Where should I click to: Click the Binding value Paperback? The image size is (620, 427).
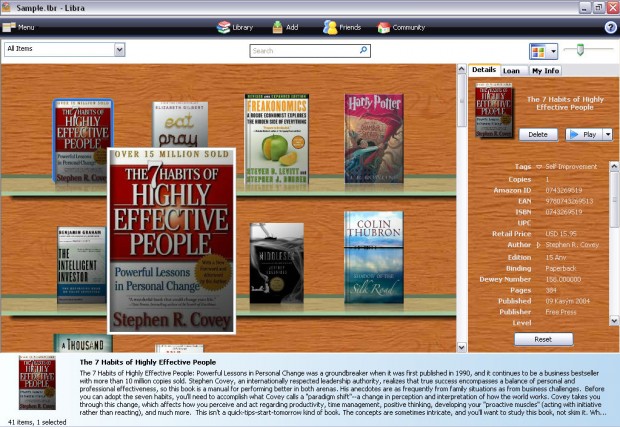[x=561, y=268]
